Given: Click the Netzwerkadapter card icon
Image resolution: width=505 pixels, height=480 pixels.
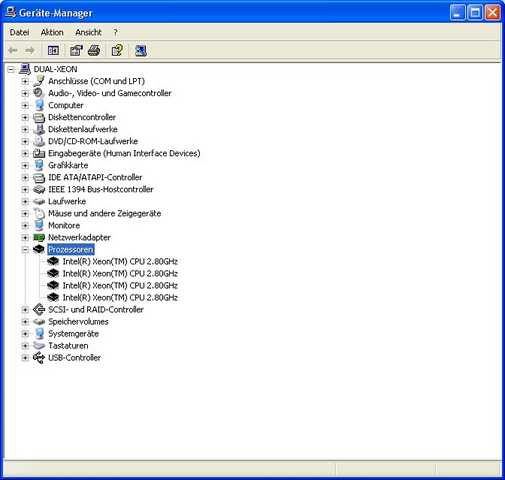Looking at the screenshot, I should [39, 238].
